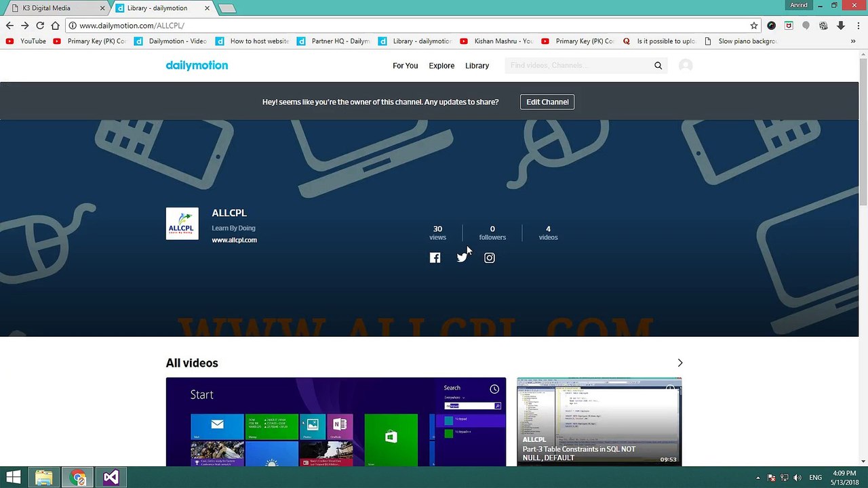
Task: Open the Is it possible to upload bookmark
Action: pyautogui.click(x=659, y=41)
